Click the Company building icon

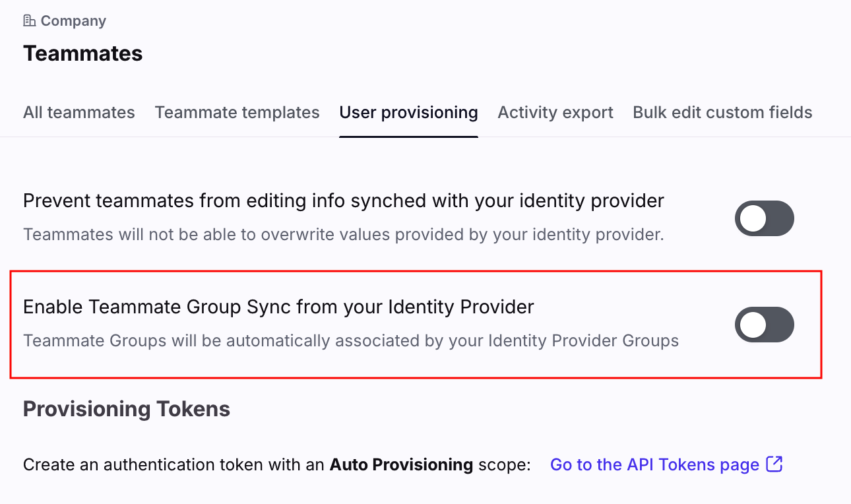(29, 21)
